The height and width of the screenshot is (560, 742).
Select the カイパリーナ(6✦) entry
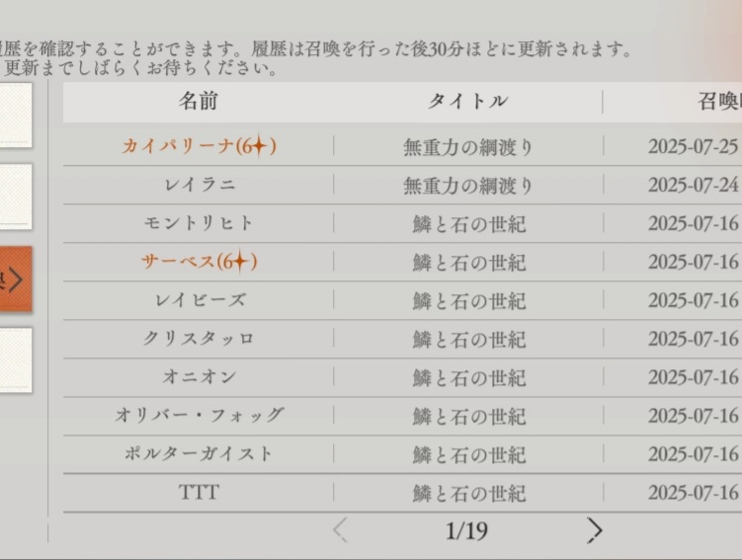tap(199, 146)
